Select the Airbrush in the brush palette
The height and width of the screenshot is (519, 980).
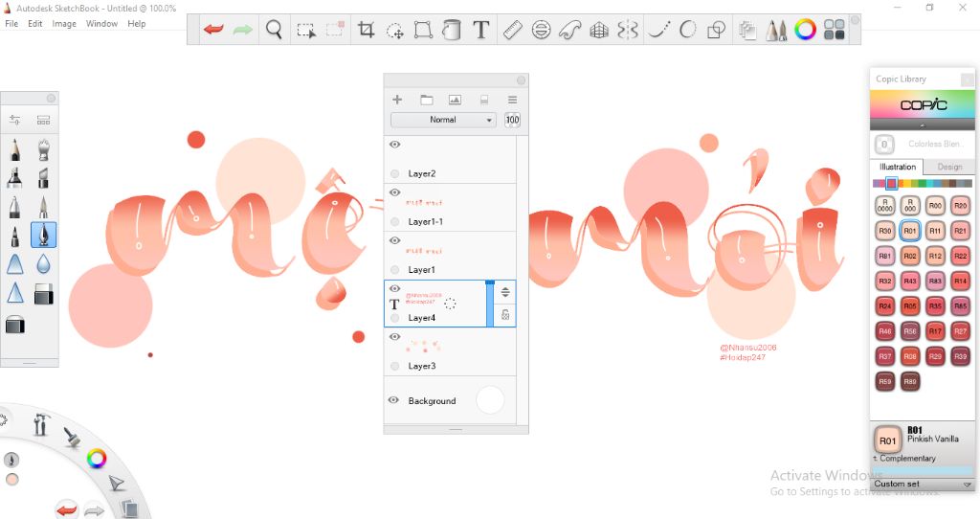click(x=43, y=150)
